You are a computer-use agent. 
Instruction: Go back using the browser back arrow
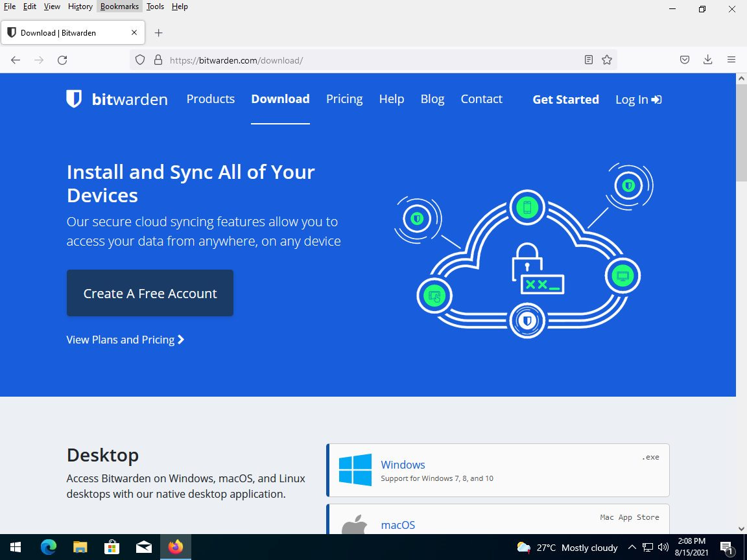click(16, 60)
